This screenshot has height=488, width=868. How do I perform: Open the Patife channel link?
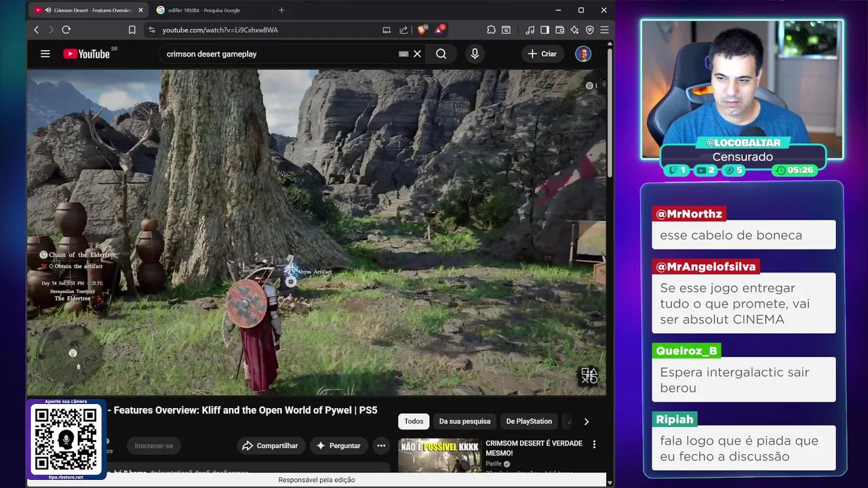pyautogui.click(x=494, y=464)
